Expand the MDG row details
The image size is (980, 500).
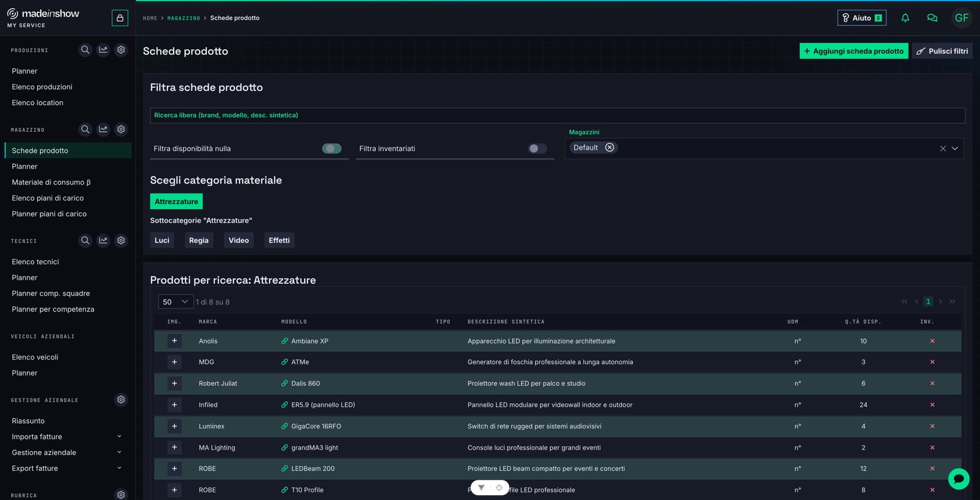pyautogui.click(x=174, y=362)
